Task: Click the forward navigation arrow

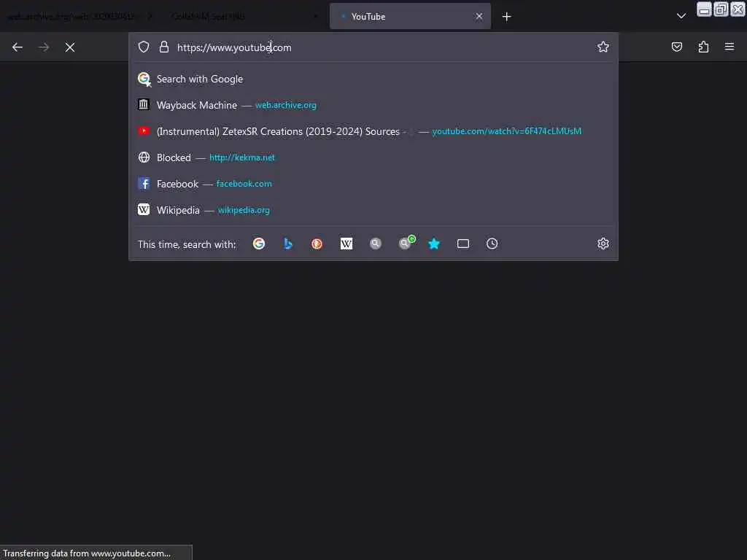Action: pyautogui.click(x=44, y=47)
